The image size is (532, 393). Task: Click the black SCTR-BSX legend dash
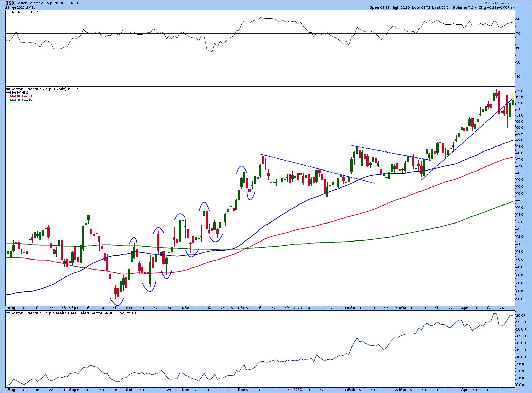pyautogui.click(x=8, y=12)
